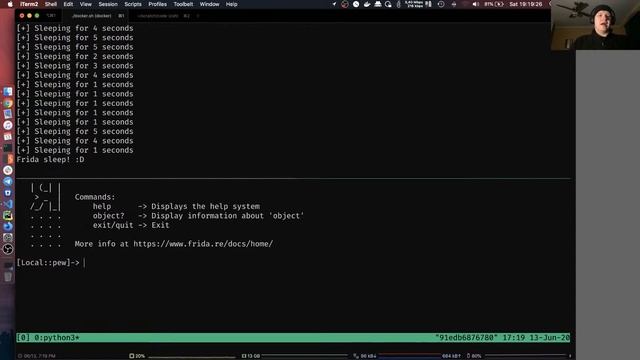Open the Scripts menu
The image size is (640, 360).
pyautogui.click(x=133, y=4)
